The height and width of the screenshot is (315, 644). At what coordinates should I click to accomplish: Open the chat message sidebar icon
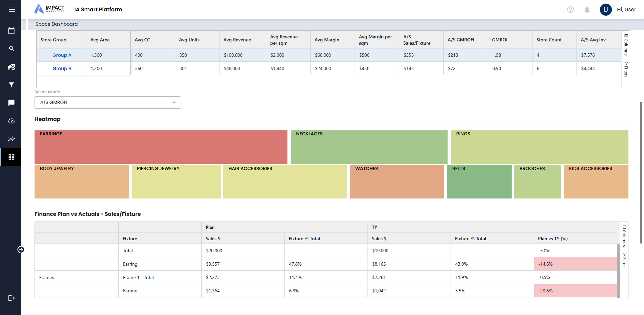click(11, 103)
